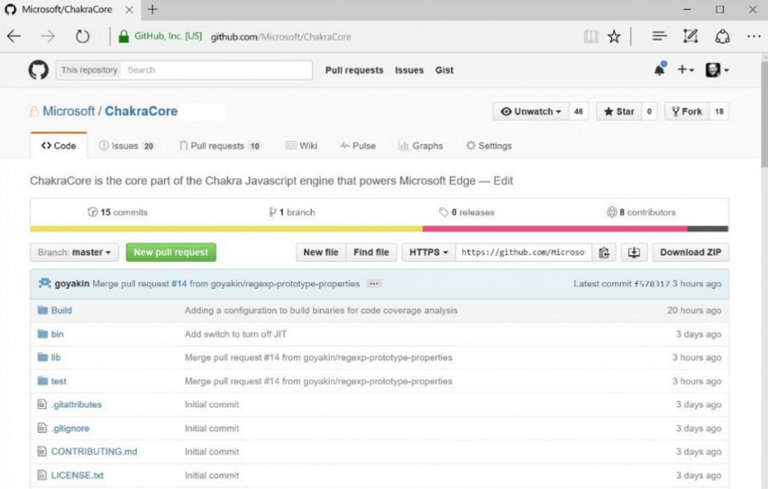This screenshot has width=768, height=489.
Task: Click the clone in desktop icon
Action: pyautogui.click(x=633, y=253)
